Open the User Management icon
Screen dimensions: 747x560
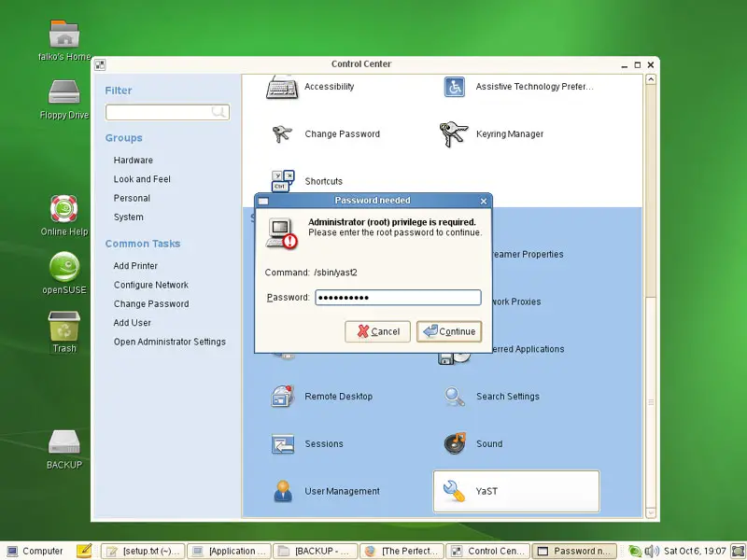tap(283, 492)
